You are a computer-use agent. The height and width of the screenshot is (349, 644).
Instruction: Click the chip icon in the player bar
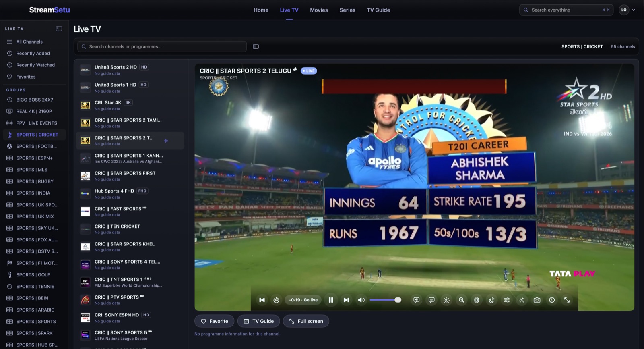coord(477,300)
